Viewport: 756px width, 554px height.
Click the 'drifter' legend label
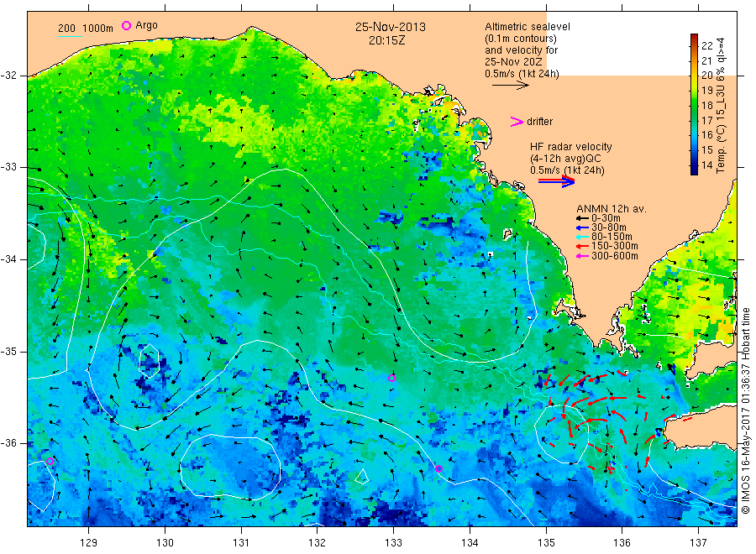coord(539,122)
